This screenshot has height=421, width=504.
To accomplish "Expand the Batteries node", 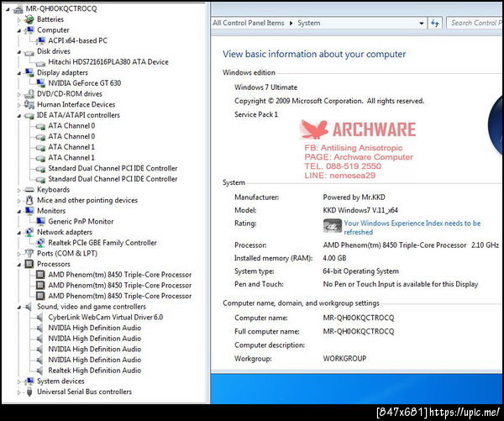I will click(x=19, y=20).
